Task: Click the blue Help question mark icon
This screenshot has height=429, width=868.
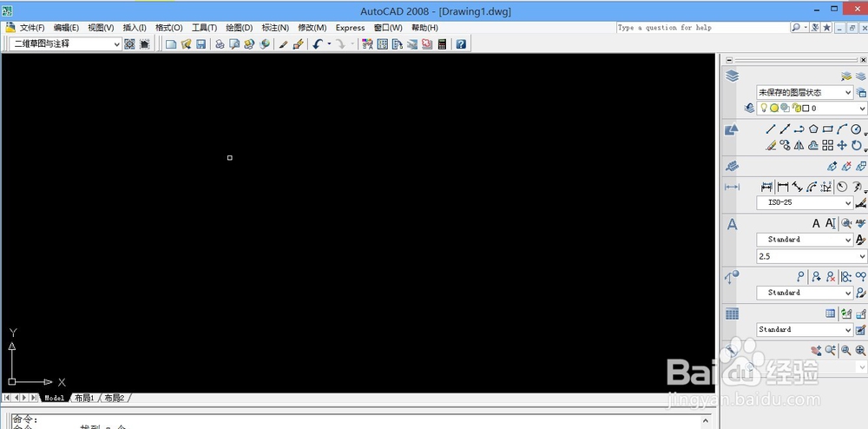Action: click(461, 44)
